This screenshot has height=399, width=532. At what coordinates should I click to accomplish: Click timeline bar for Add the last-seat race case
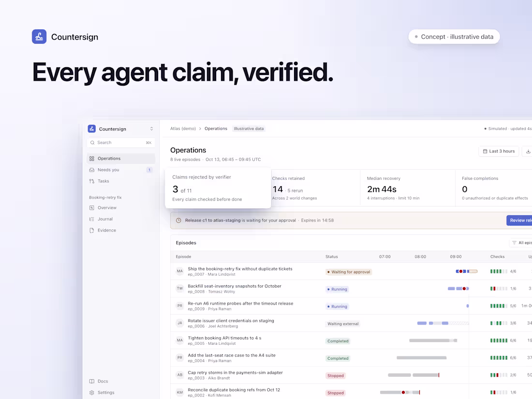(x=421, y=358)
